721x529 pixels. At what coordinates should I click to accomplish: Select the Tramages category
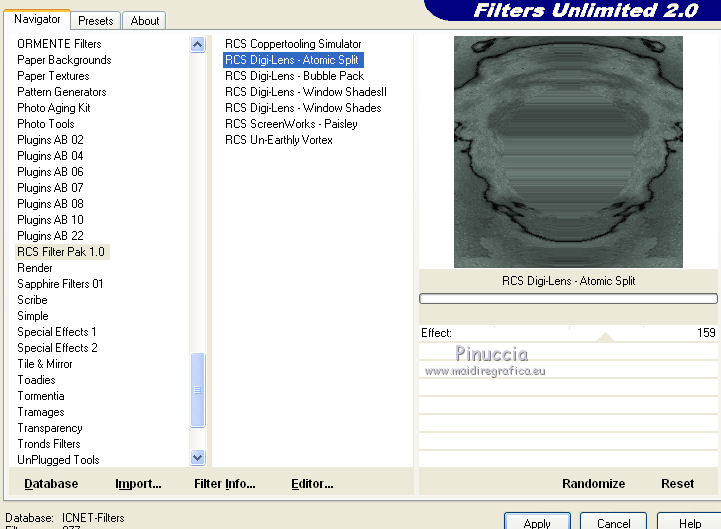40,412
